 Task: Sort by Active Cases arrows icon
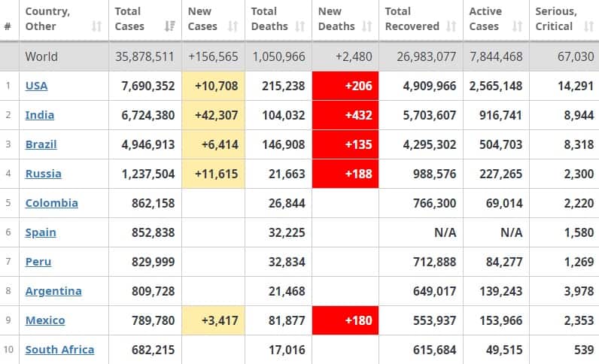(518, 26)
